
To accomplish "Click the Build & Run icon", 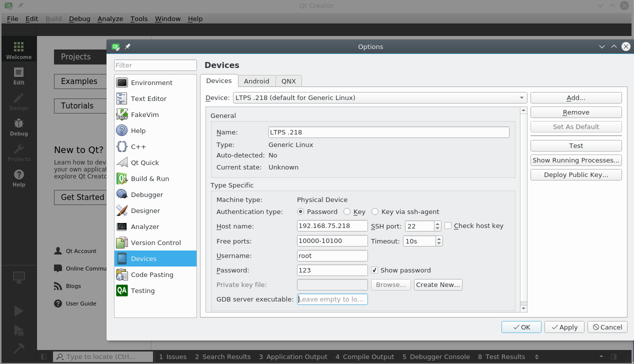I will [x=122, y=178].
